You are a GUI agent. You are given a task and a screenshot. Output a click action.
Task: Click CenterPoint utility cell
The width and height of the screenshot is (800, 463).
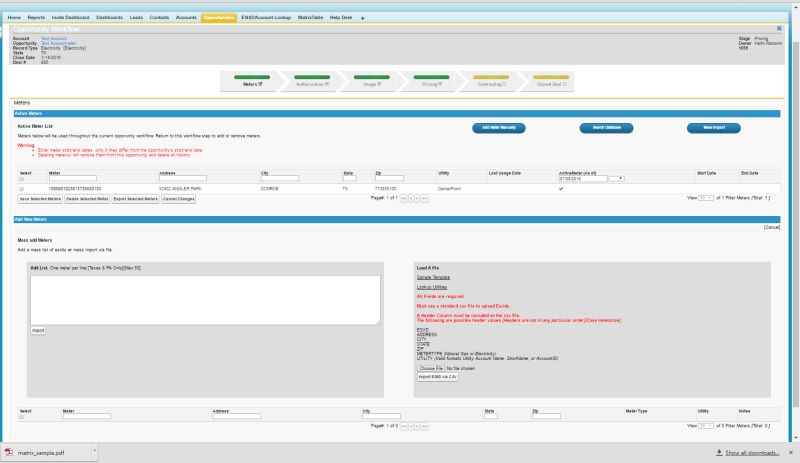tap(449, 189)
